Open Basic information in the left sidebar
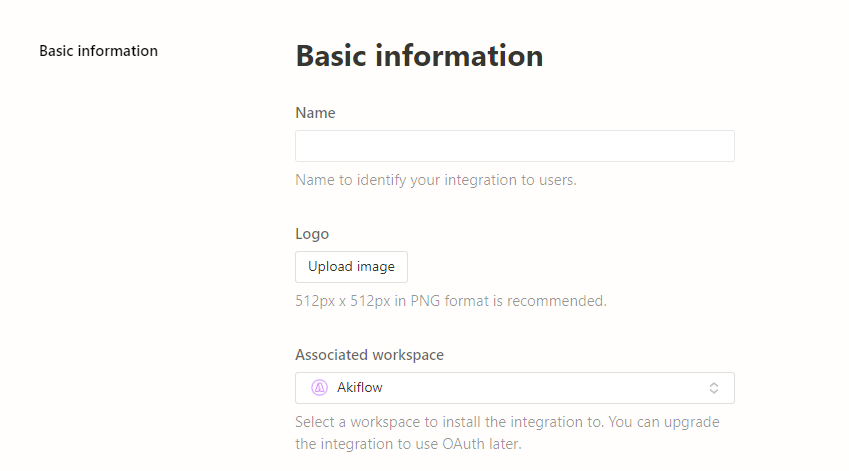Viewport: 849px width, 471px height. tap(99, 51)
